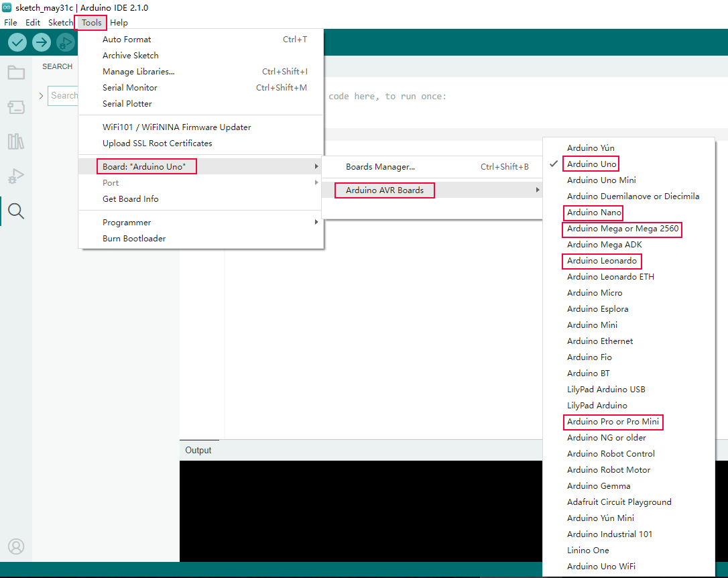Viewport: 728px width, 578px height.
Task: Select Burn Bootloader
Action: (200, 238)
